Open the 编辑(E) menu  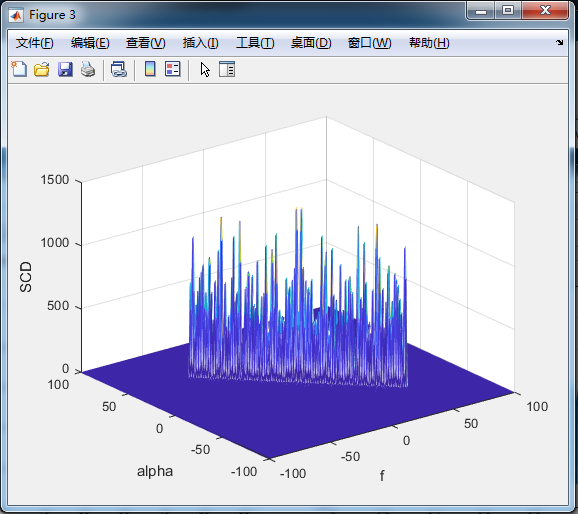point(90,43)
